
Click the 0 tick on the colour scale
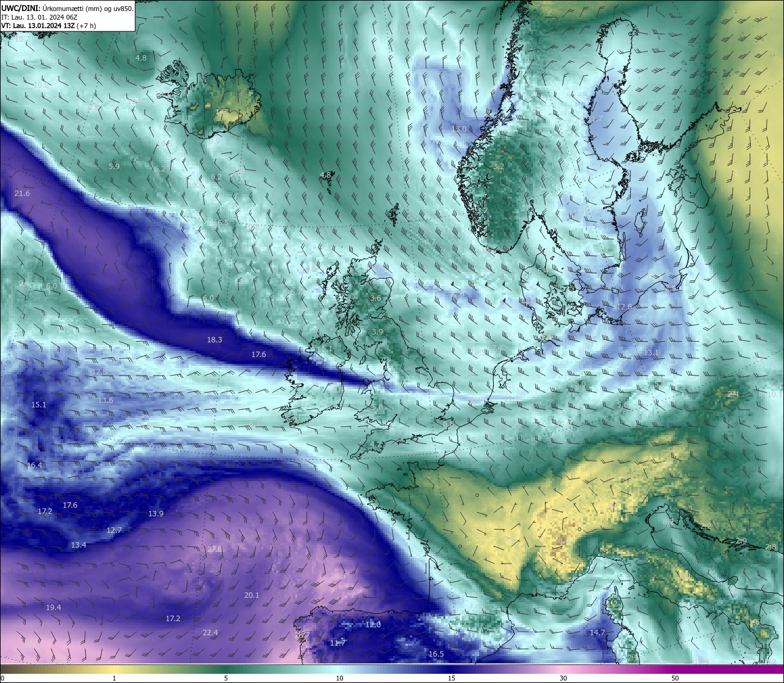tap(2, 678)
